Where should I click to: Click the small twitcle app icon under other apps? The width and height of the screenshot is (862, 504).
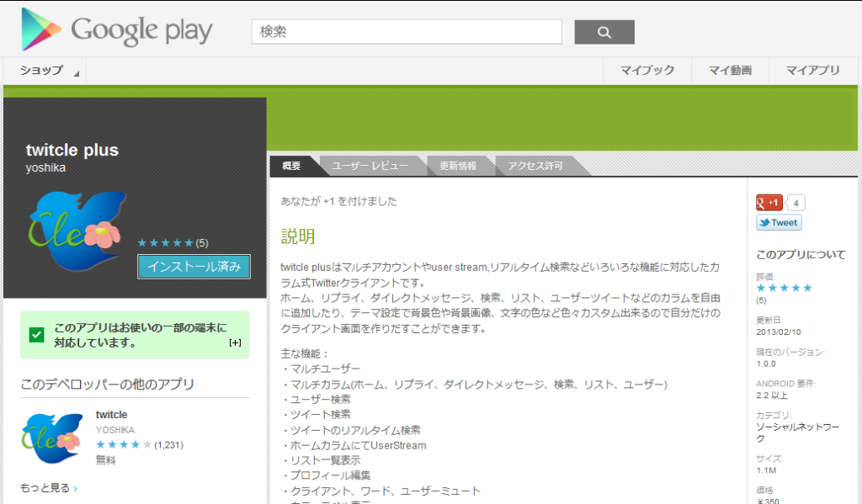[52, 438]
